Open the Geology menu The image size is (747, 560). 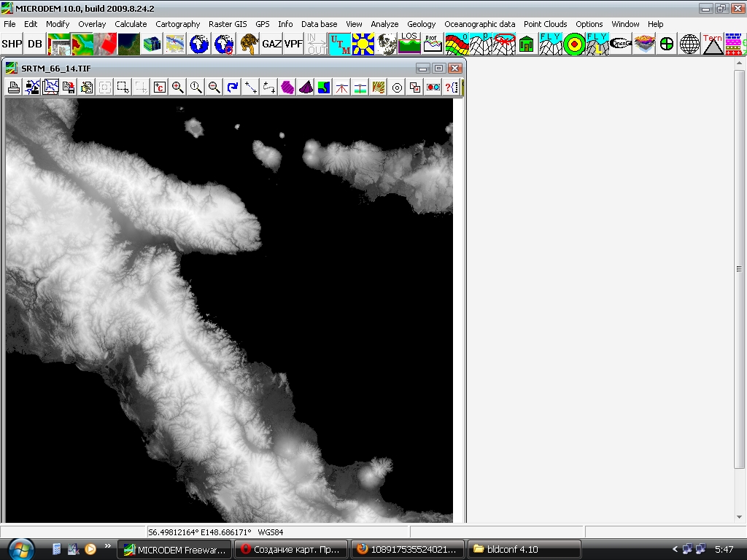pyautogui.click(x=421, y=24)
